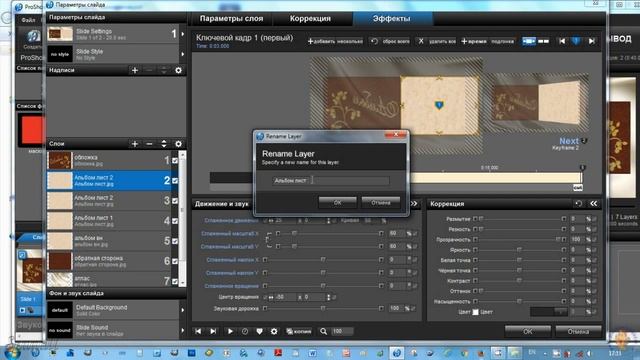Screen dimensions: 640x360
Task: Click the '+время' add time icon
Action: [x=464, y=41]
